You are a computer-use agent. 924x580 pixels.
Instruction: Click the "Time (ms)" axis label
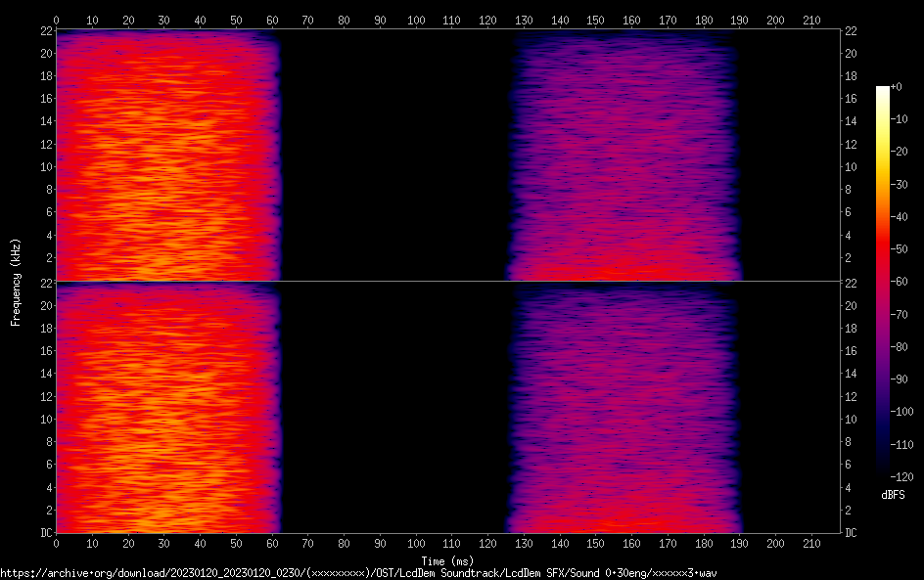coord(450,561)
